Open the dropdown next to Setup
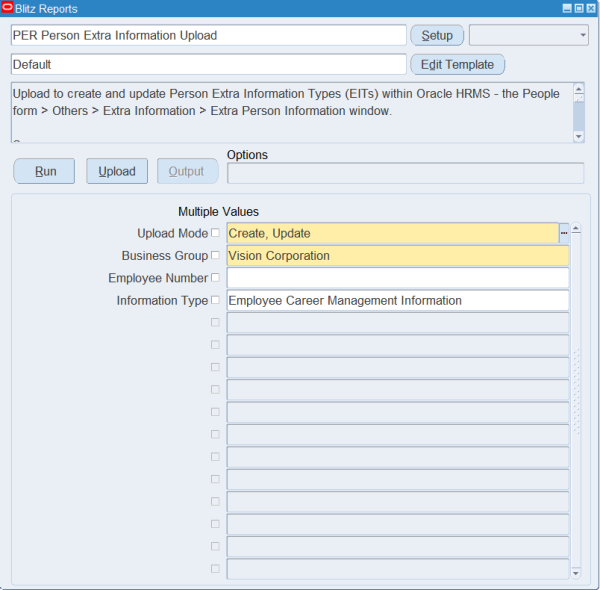The height and width of the screenshot is (590, 600). coord(529,36)
